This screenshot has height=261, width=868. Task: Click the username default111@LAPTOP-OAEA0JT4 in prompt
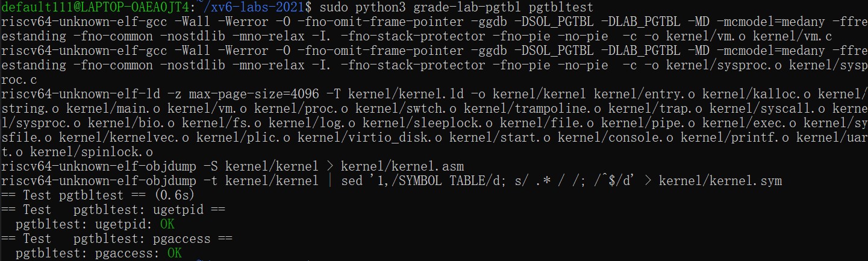[95, 8]
